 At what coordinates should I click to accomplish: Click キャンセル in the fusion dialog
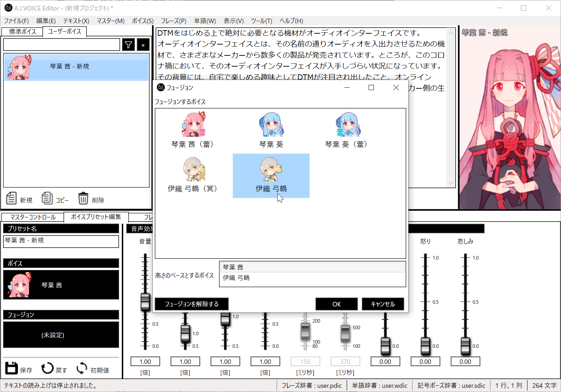(383, 304)
